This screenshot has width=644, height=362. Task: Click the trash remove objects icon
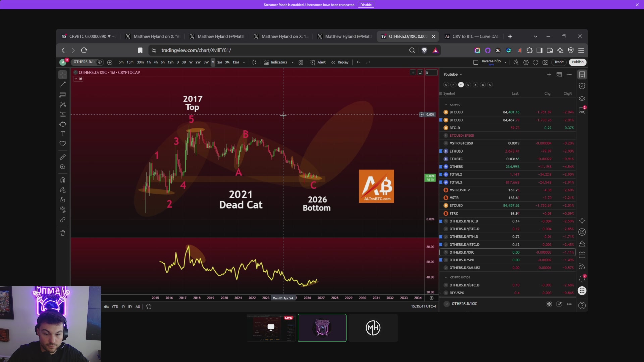pos(63,233)
